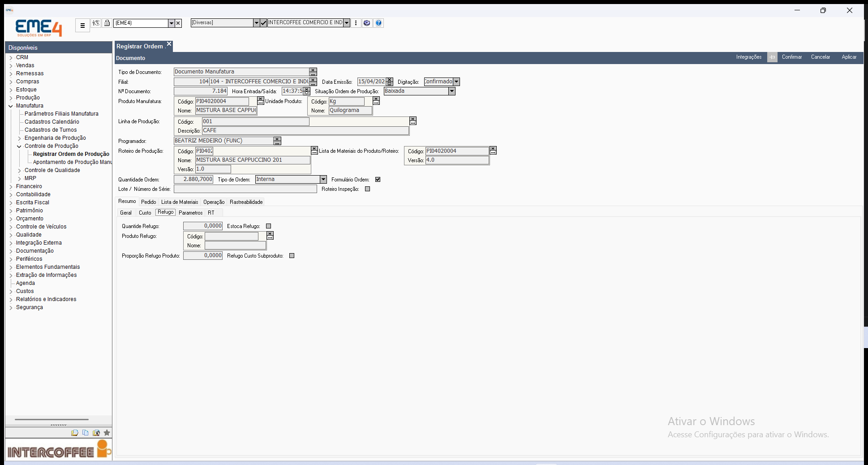Open the Integrações menu
The width and height of the screenshot is (868, 465).
pyautogui.click(x=749, y=57)
